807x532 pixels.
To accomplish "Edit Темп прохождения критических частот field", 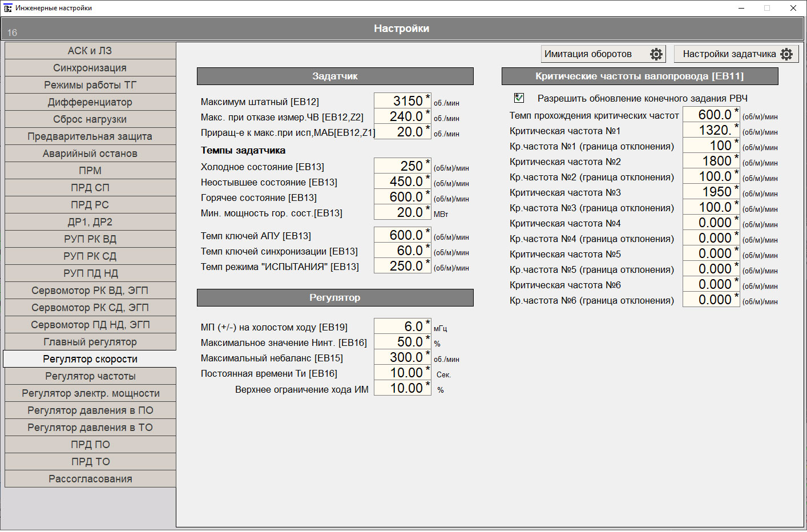I will pos(711,115).
